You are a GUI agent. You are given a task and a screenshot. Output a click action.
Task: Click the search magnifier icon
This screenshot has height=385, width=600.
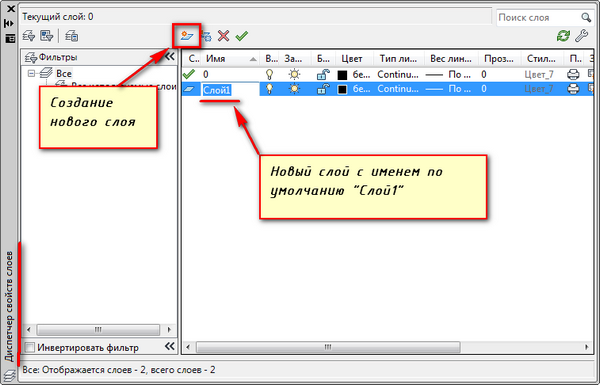tap(586, 17)
